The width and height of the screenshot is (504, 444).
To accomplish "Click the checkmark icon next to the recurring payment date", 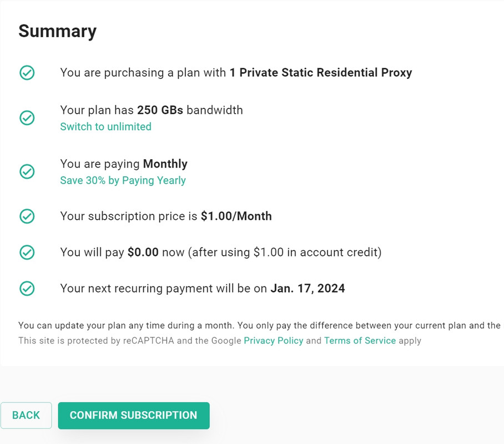I will 27,289.
